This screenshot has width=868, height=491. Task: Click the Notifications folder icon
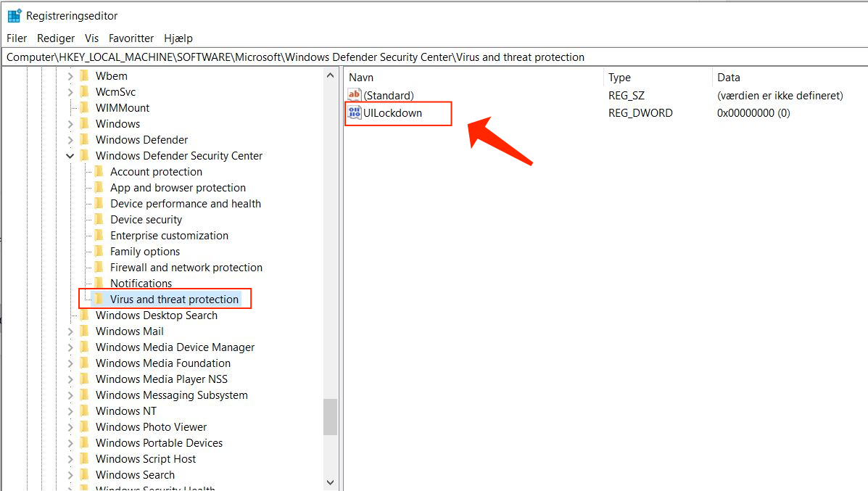click(x=99, y=283)
